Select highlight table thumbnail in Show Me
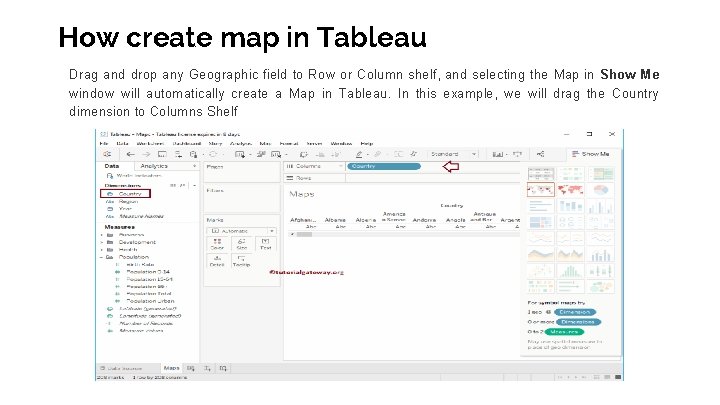This screenshot has height=405, width=720. point(601,174)
